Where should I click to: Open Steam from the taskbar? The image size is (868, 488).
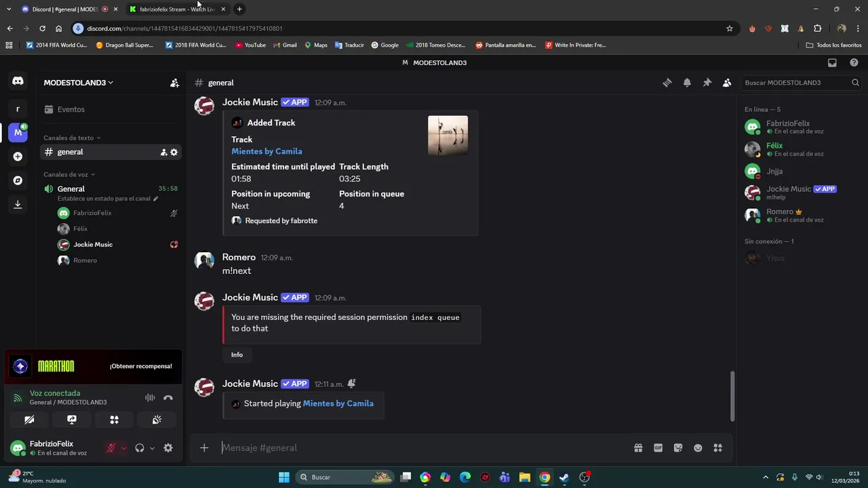pyautogui.click(x=564, y=477)
